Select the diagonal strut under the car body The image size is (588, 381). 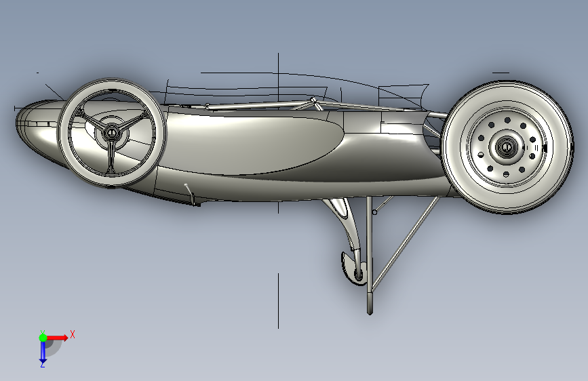coord(404,244)
